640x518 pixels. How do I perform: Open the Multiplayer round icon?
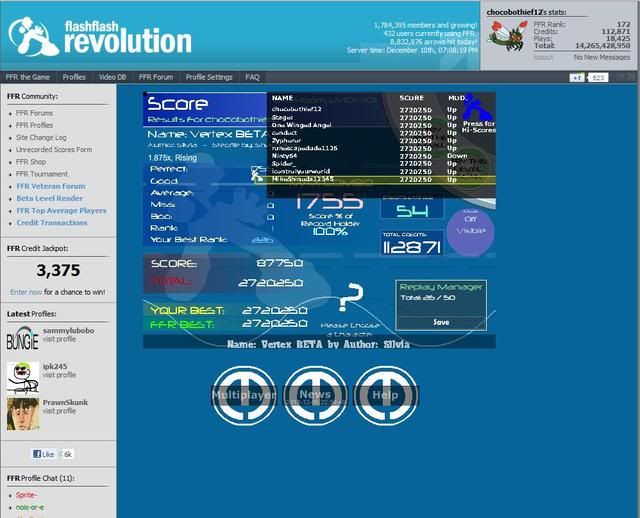(243, 395)
